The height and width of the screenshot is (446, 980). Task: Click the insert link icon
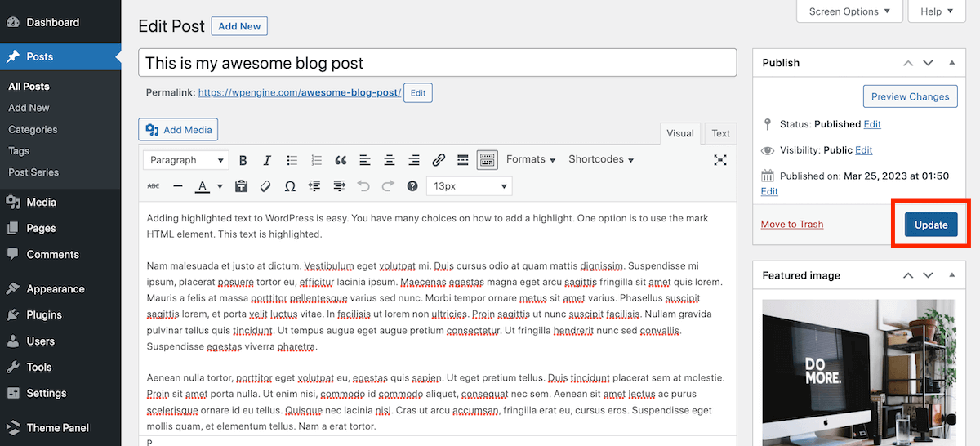pyautogui.click(x=439, y=160)
